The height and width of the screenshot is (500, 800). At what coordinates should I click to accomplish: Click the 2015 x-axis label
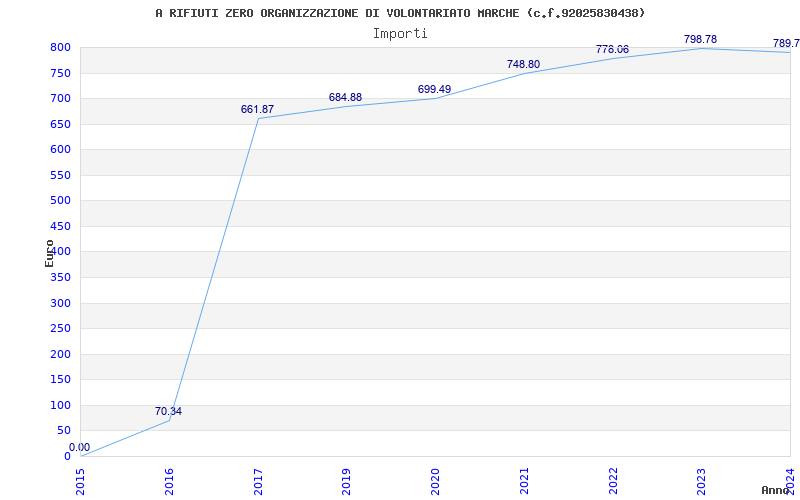(x=80, y=481)
